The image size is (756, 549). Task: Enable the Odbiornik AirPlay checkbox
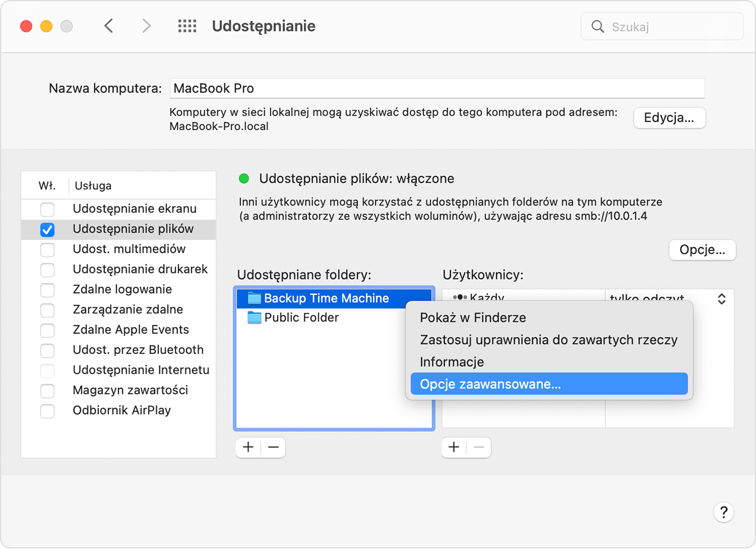click(47, 411)
